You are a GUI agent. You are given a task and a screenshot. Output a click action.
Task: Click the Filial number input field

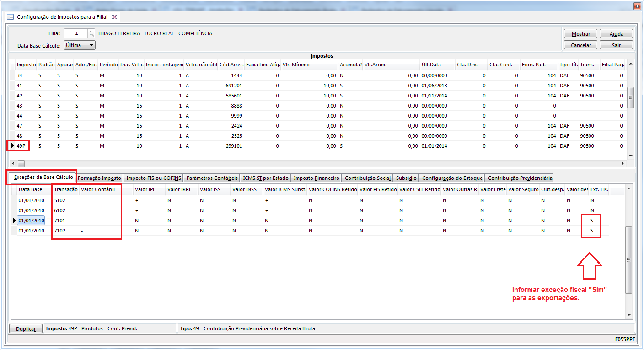[75, 33]
